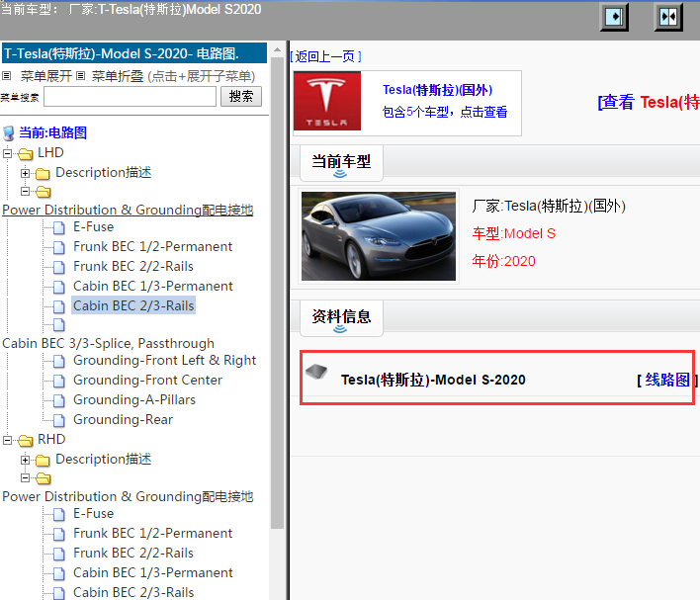Click the 年份:2020 text
This screenshot has width=700, height=600.
(503, 261)
